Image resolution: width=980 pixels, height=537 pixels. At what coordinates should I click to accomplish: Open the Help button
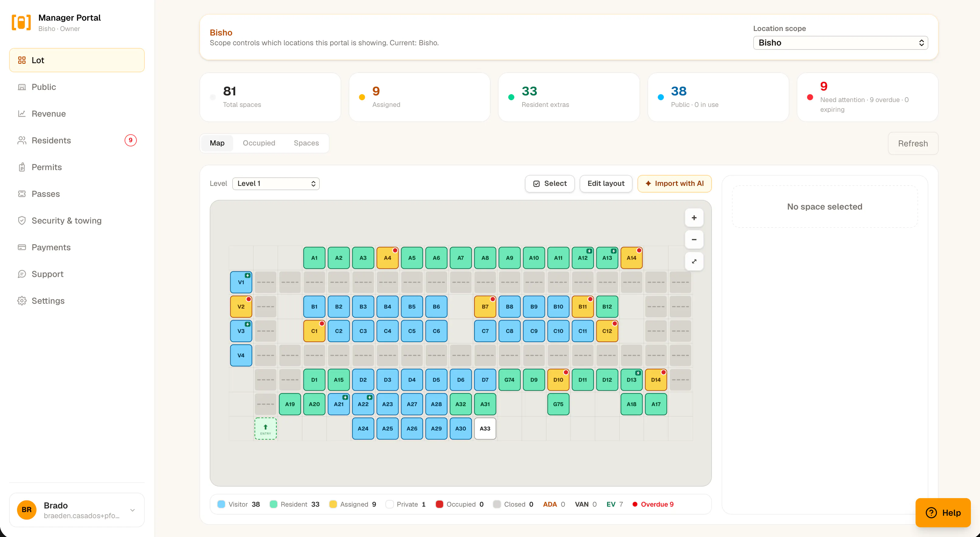tap(943, 513)
